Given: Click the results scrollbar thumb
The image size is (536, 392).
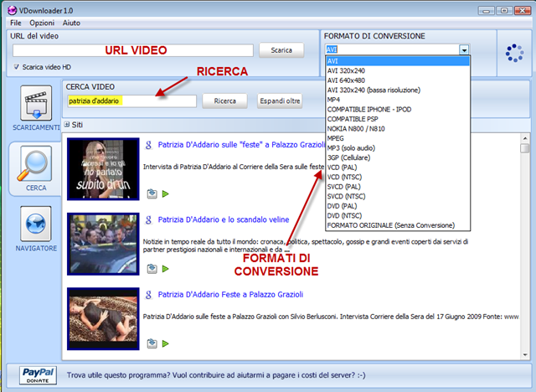Looking at the screenshot, I should tap(525, 148).
